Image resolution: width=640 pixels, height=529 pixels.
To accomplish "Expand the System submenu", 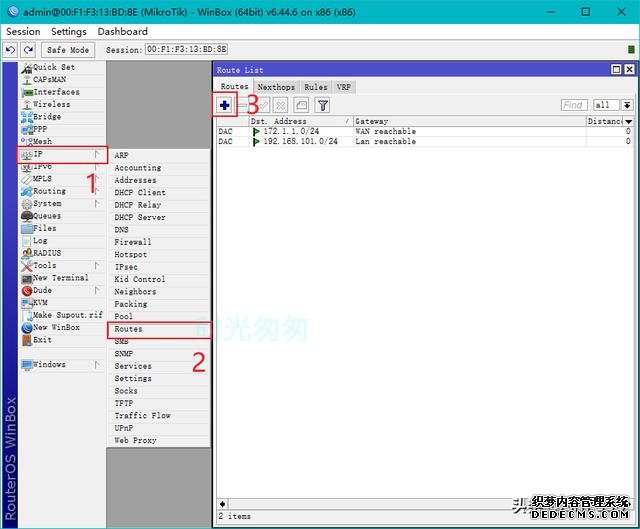I will pos(62,203).
